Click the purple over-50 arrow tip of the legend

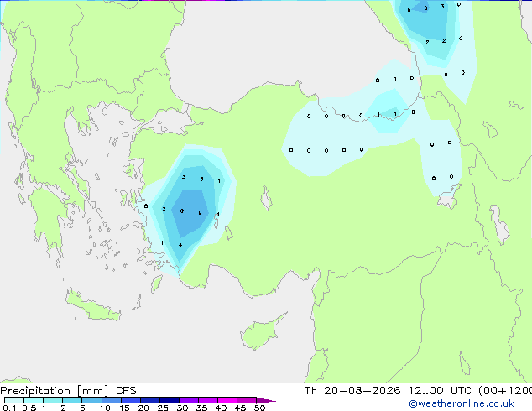pos(266,400)
